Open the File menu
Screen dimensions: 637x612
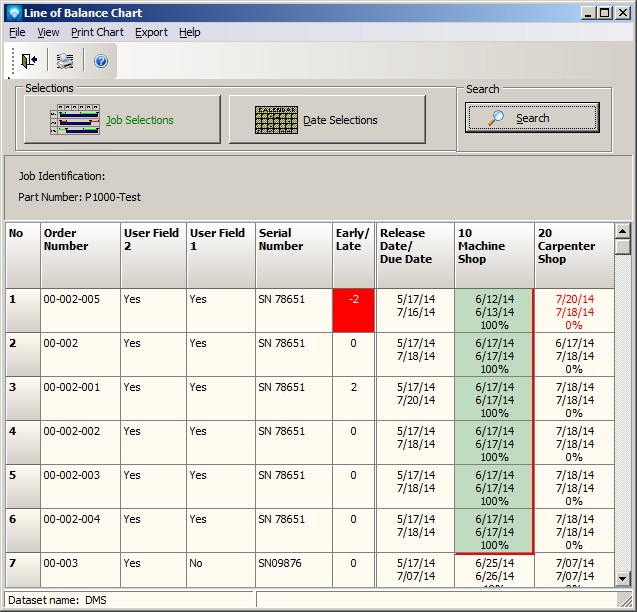(17, 32)
